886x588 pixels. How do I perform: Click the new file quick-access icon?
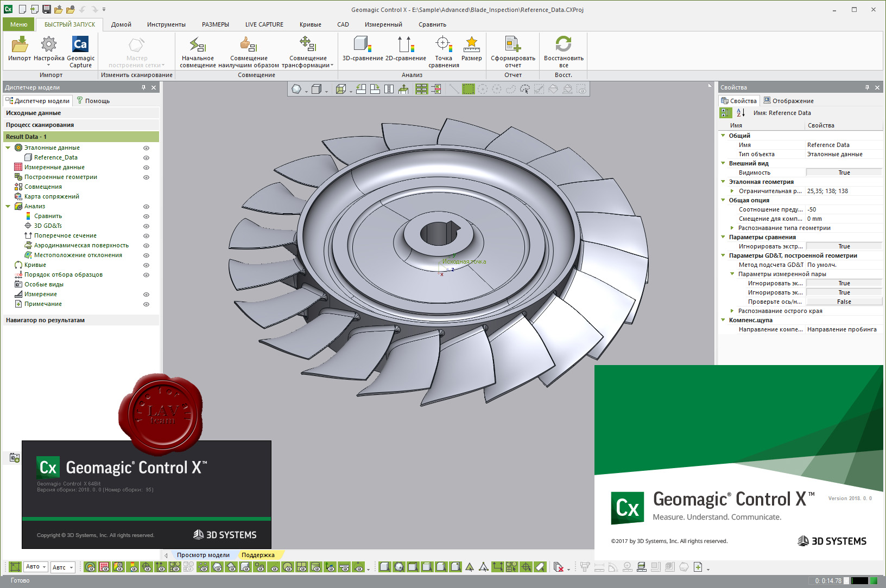click(x=22, y=9)
